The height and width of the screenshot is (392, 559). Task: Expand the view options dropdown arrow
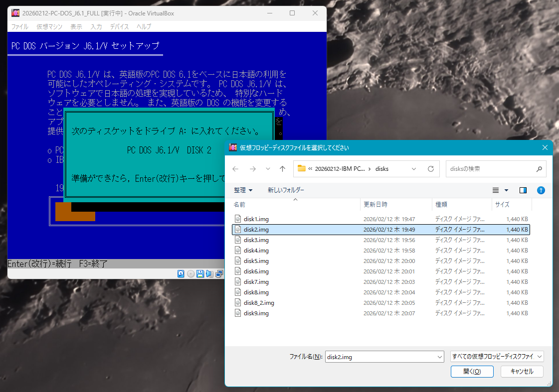[x=507, y=190]
